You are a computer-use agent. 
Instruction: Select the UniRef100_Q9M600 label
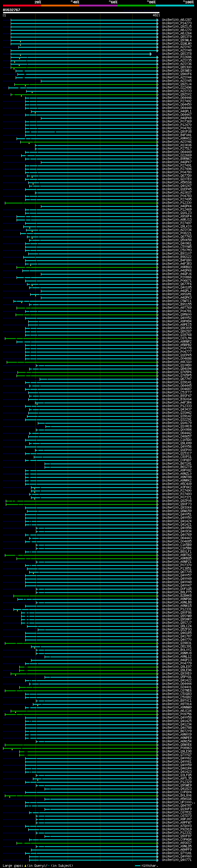coord(177,315)
